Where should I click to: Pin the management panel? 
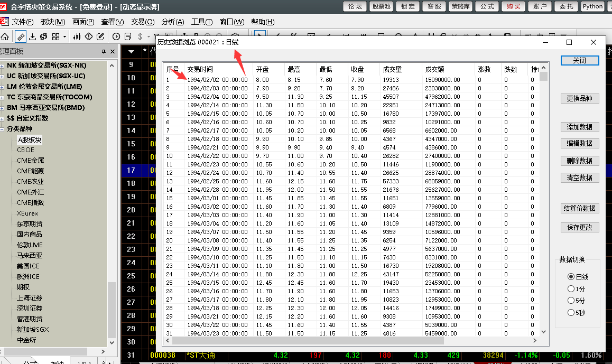tap(104, 51)
